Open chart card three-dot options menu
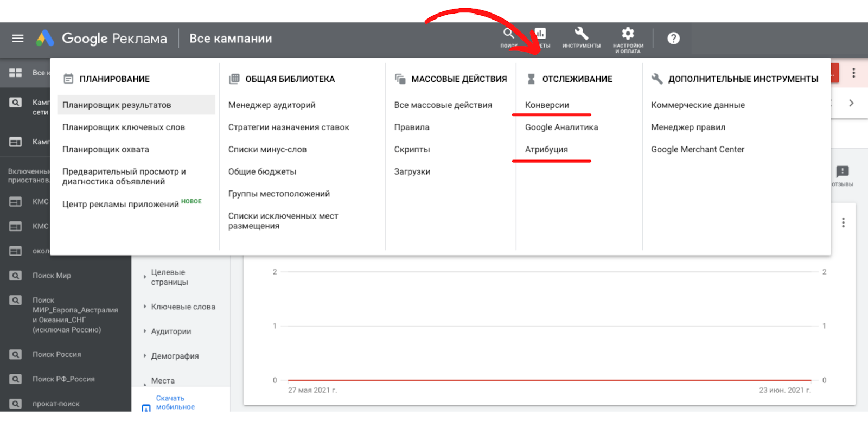Screen dimensions: 868x434 [x=843, y=223]
